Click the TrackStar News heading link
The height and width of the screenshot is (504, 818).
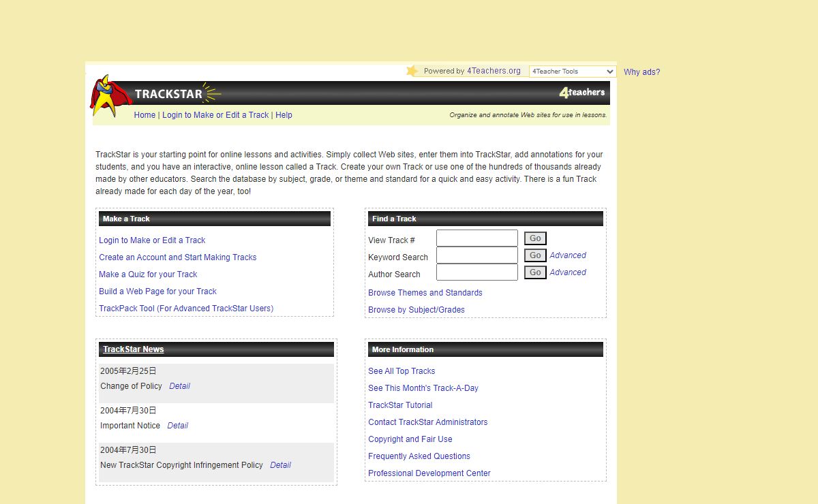click(134, 349)
